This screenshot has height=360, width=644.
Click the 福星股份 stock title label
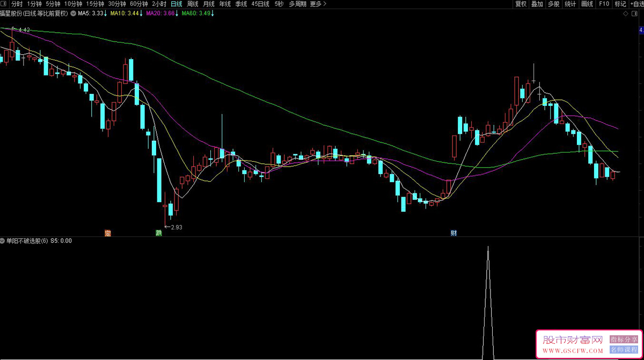(34, 13)
